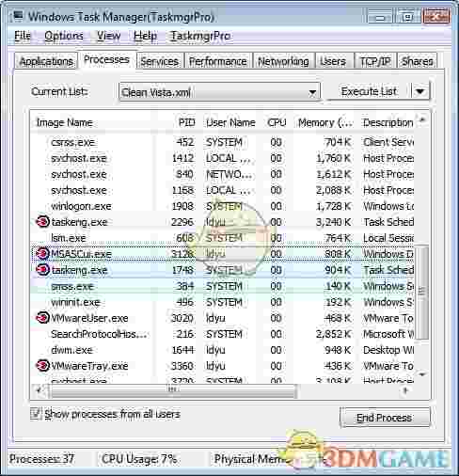
Task: Open the Help menu
Action: pyautogui.click(x=145, y=36)
